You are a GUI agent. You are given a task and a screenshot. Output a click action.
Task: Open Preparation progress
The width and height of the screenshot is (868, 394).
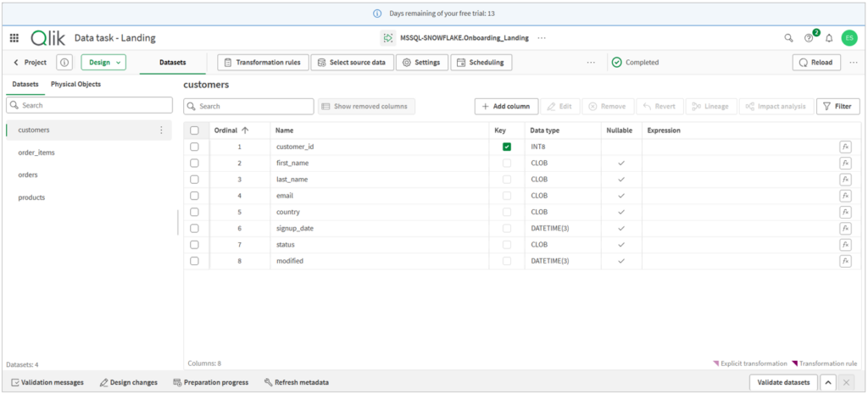[211, 382]
